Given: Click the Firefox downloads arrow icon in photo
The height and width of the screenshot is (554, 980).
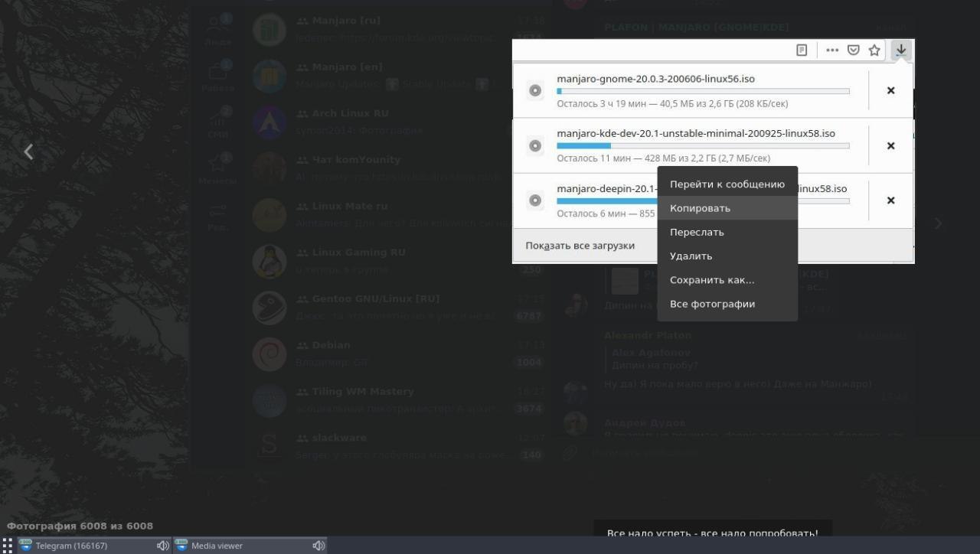Looking at the screenshot, I should [901, 50].
